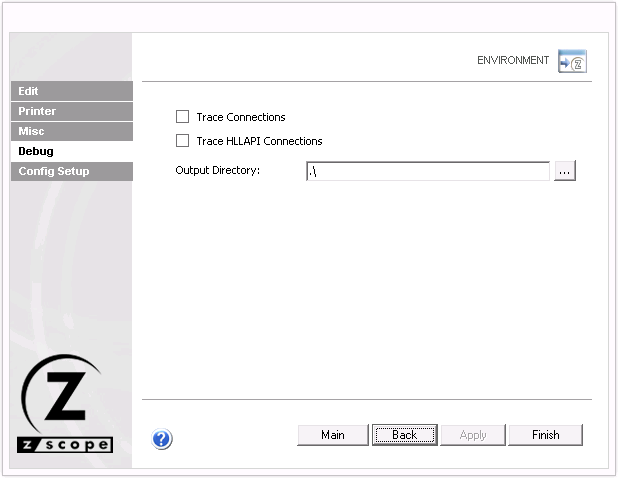Open the Printer section in sidebar
Viewport: 619px width, 478px height.
pyautogui.click(x=72, y=111)
